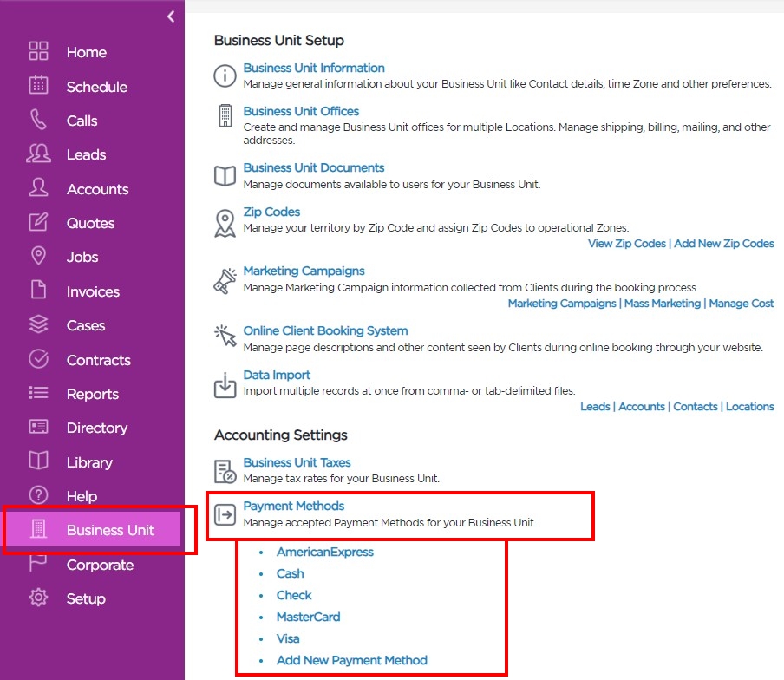
Task: Click the Data Import download icon
Action: pos(225,385)
